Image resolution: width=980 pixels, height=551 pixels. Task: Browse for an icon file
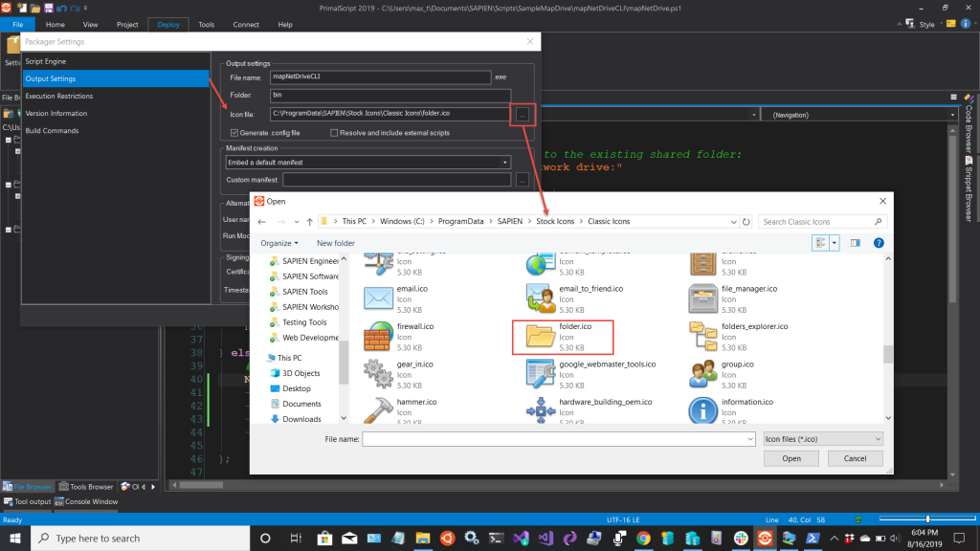[x=523, y=115]
